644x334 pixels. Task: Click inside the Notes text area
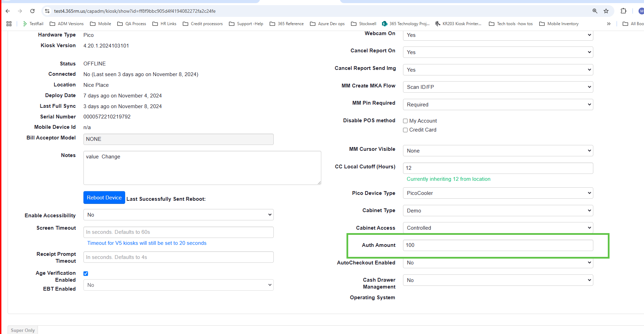[x=202, y=168]
